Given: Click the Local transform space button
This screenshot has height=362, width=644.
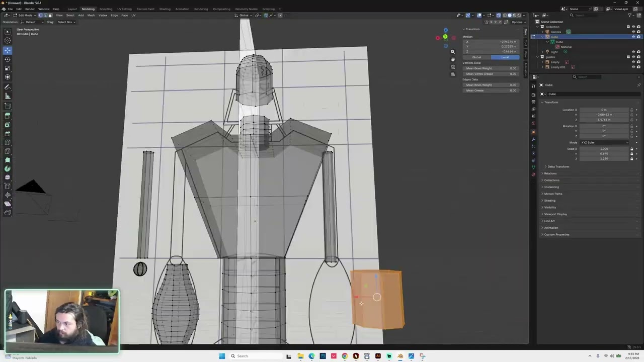Looking at the screenshot, I should click(505, 57).
